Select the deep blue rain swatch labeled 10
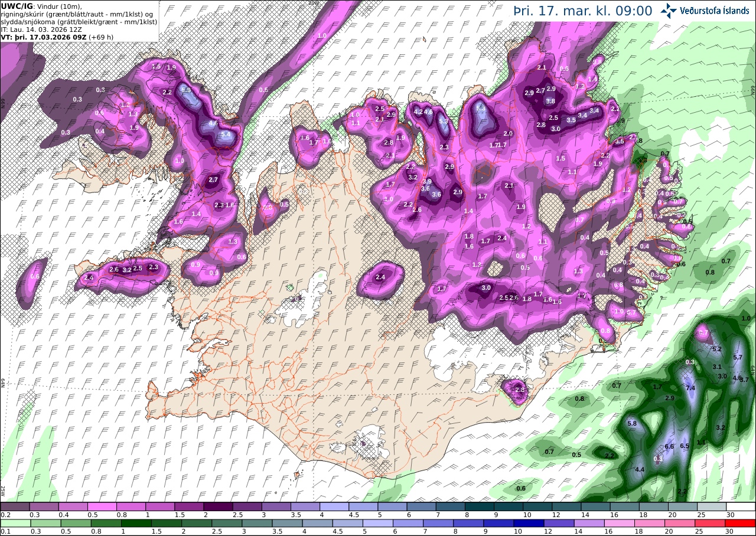This screenshot has width=756, height=536. [x=529, y=523]
